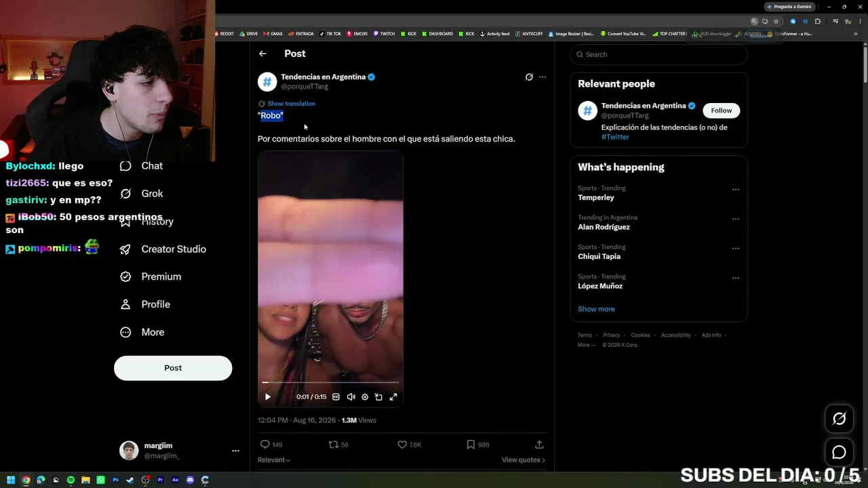Open the Privacy footer link
The width and height of the screenshot is (868, 488).
click(612, 335)
